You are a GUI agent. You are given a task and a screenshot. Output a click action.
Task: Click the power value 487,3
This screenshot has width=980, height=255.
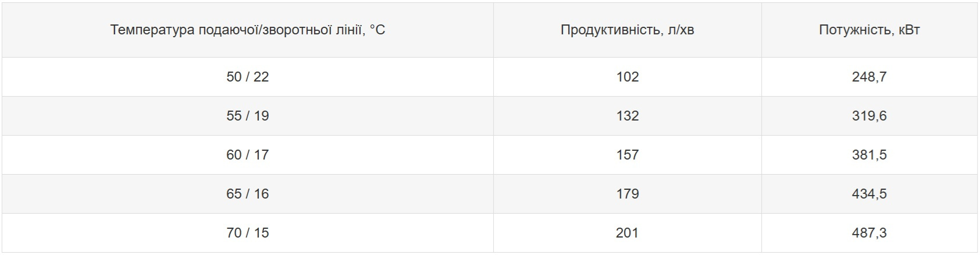point(869,233)
